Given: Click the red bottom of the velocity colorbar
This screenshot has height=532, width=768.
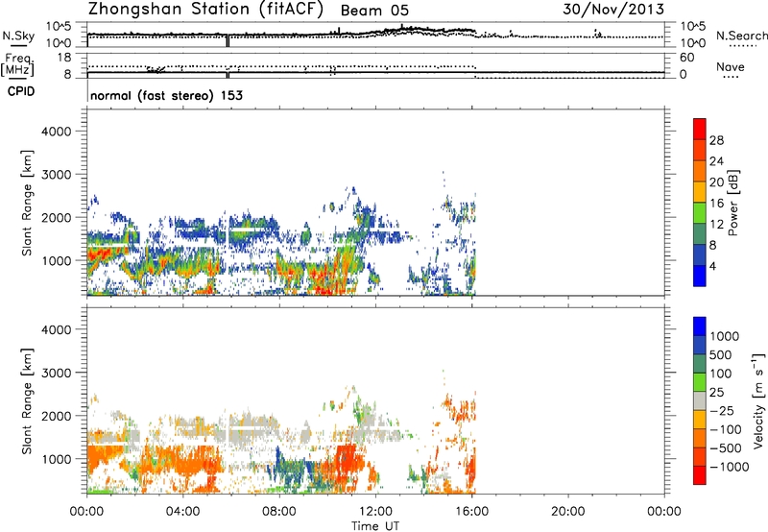Looking at the screenshot, I should click(700, 475).
